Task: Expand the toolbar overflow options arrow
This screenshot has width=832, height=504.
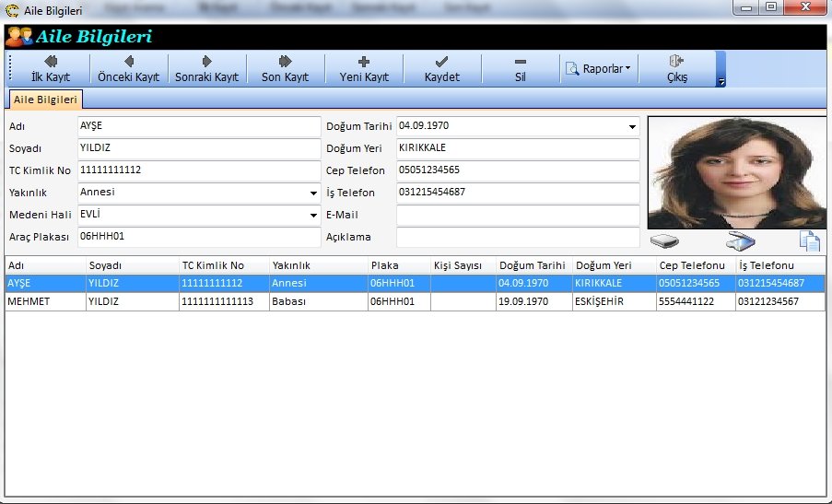Action: pyautogui.click(x=721, y=81)
